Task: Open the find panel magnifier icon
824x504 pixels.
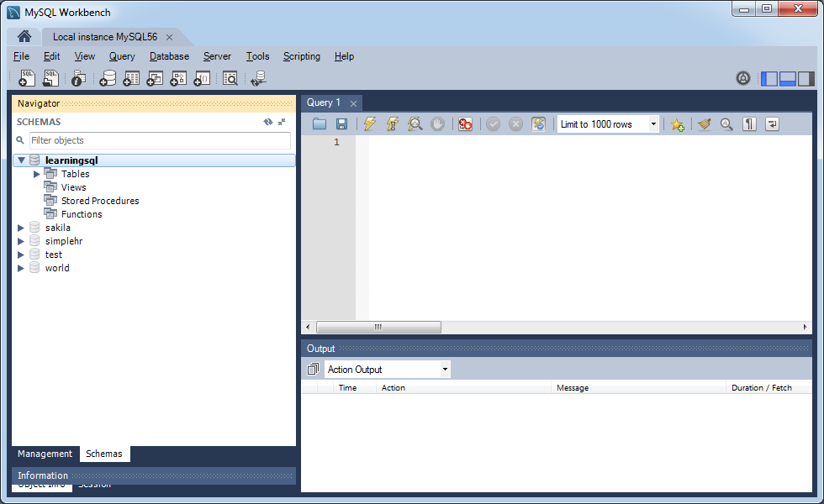Action: point(726,124)
